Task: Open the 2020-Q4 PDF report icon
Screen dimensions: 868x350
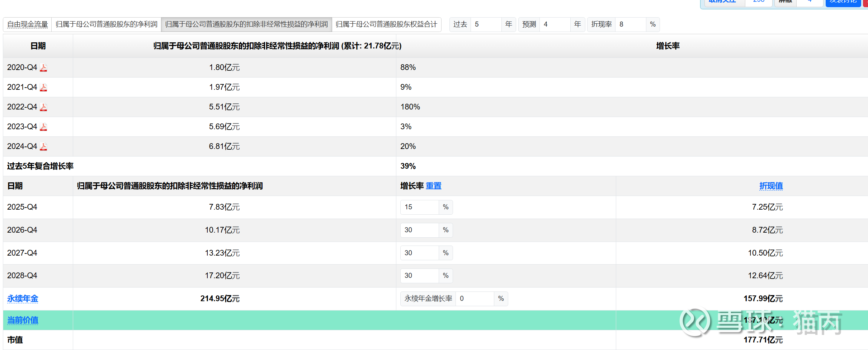Action: (x=43, y=68)
